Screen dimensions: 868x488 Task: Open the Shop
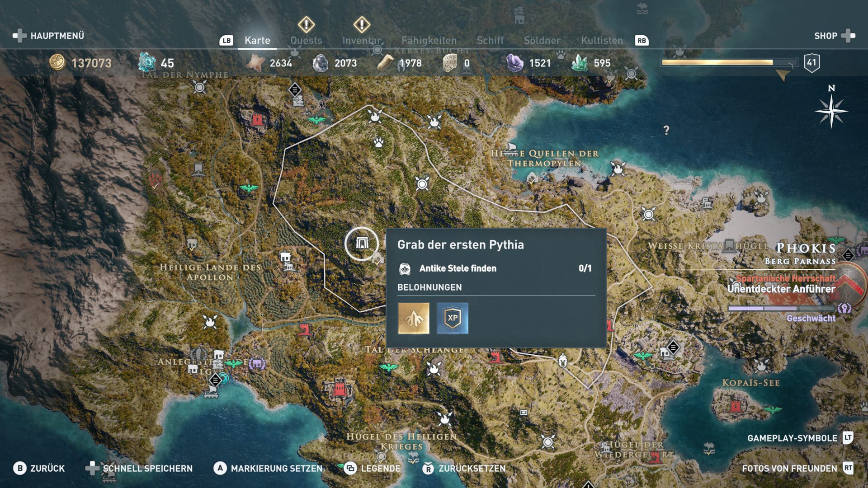(x=835, y=36)
